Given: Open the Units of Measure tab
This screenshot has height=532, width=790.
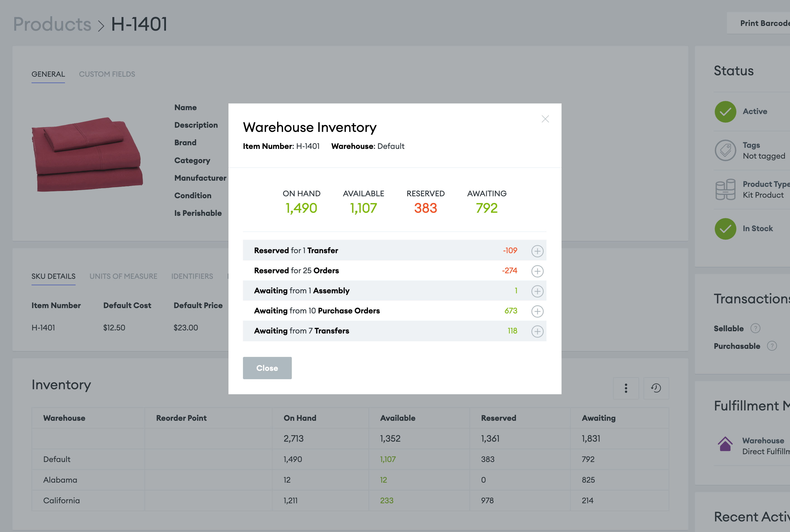Looking at the screenshot, I should click(x=123, y=276).
